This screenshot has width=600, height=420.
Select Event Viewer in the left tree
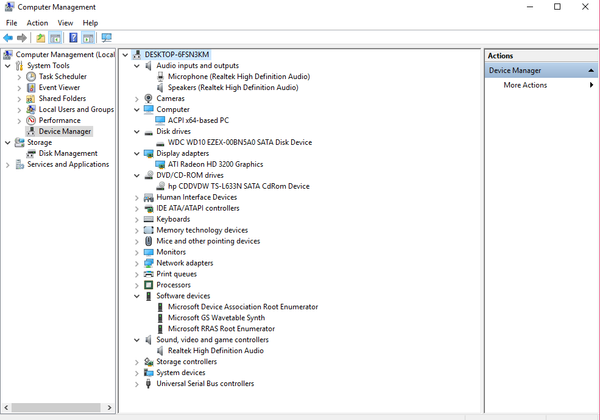point(60,87)
